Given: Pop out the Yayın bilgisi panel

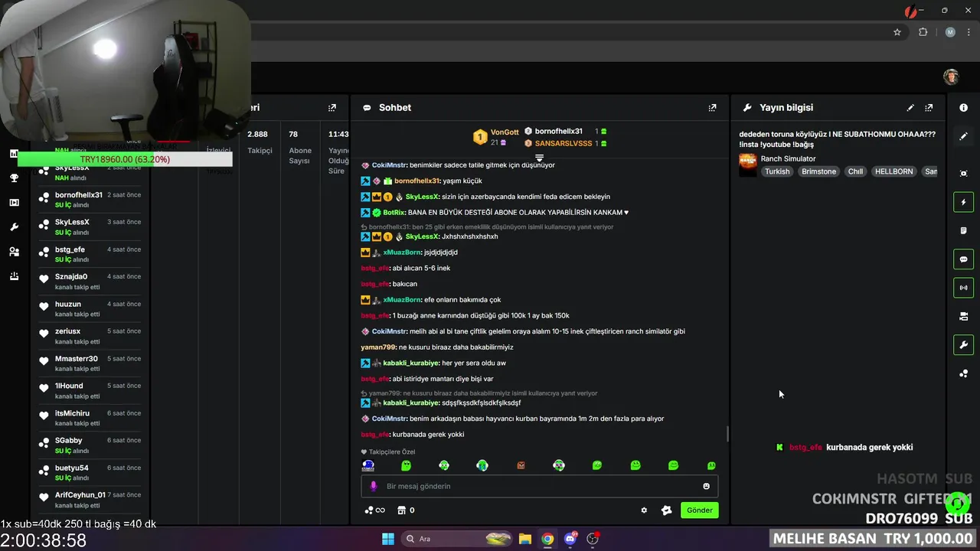Looking at the screenshot, I should (x=929, y=108).
